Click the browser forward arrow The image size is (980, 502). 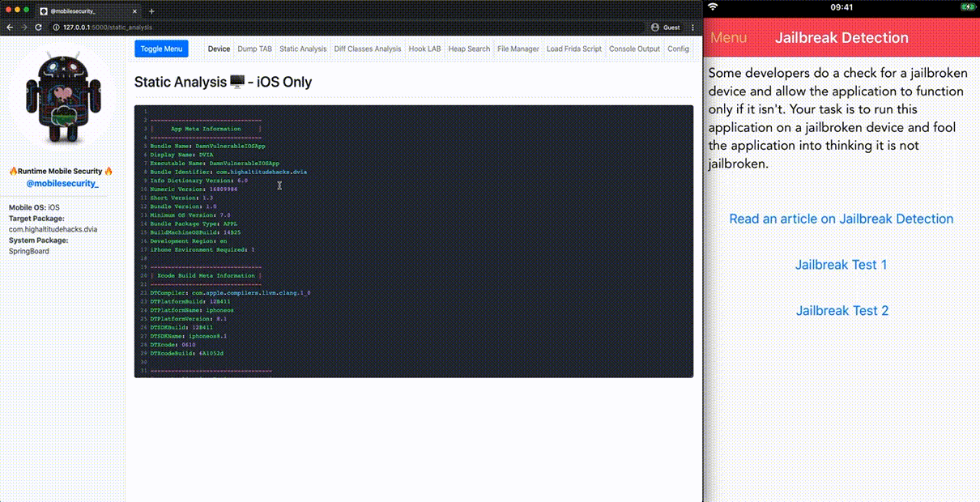tap(23, 27)
